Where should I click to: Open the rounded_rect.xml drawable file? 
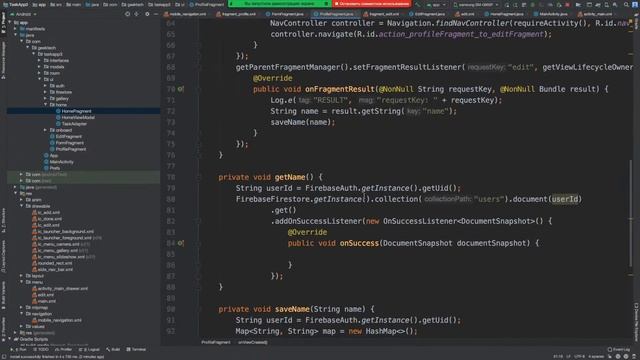click(52, 263)
